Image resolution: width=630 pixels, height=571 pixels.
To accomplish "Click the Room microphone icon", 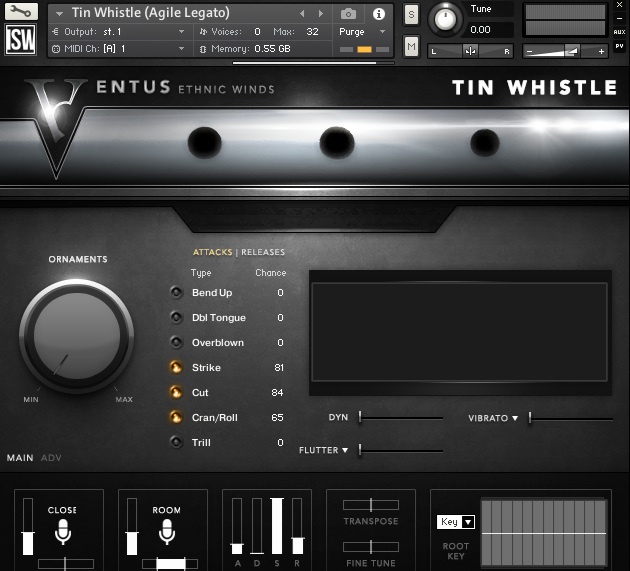I will pos(167,531).
